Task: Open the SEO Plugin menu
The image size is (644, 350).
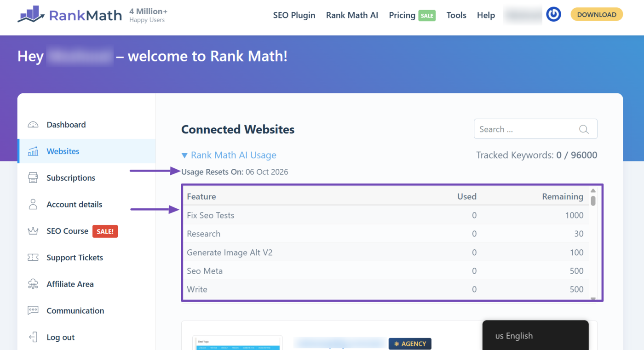Action: 294,15
